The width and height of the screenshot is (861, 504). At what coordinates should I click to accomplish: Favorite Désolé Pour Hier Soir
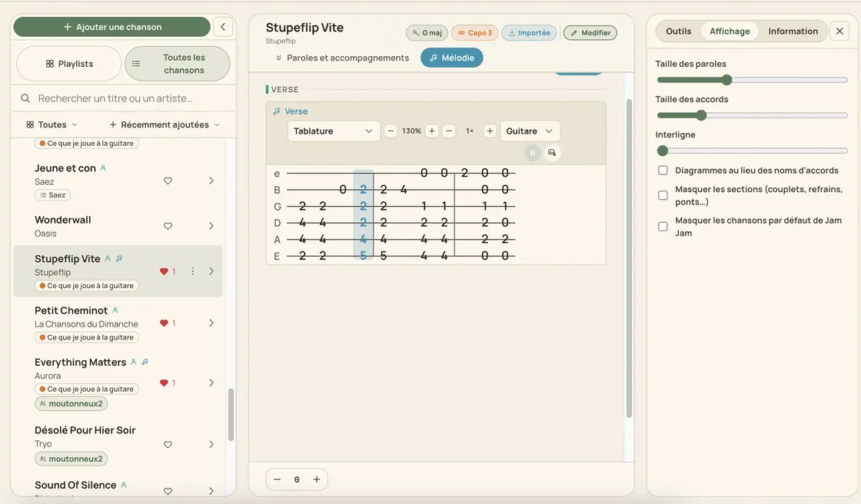coord(168,445)
